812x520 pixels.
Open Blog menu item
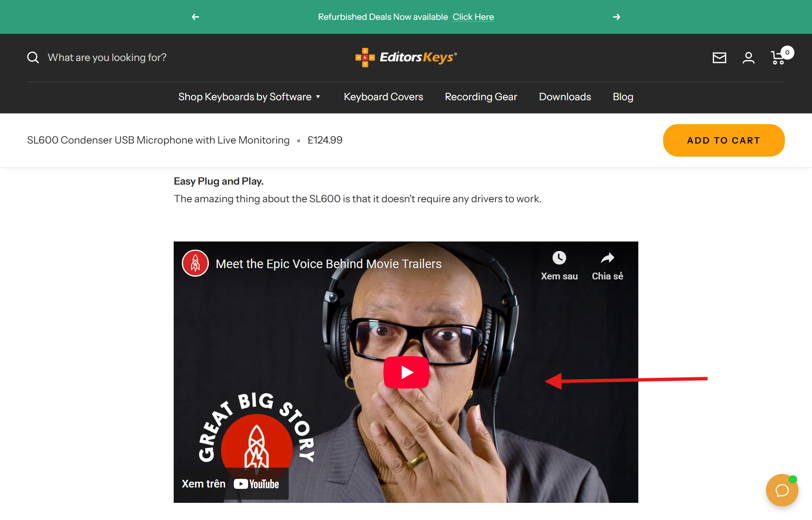623,97
